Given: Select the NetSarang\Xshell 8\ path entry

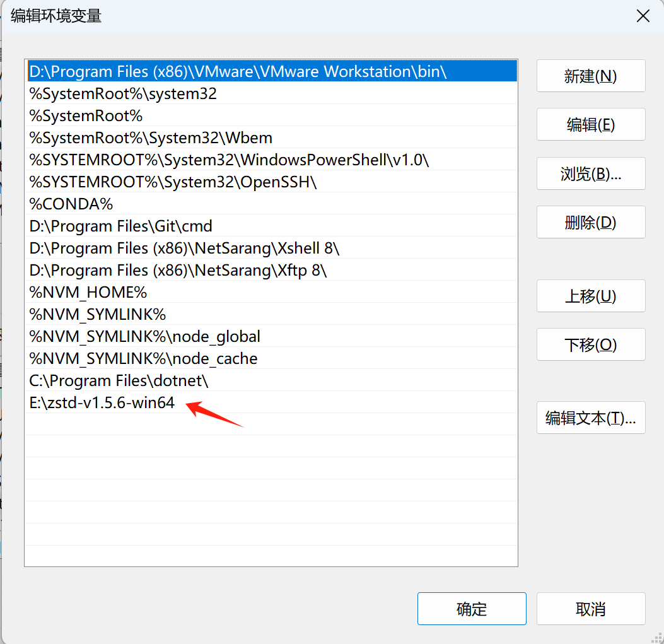Looking at the screenshot, I should pos(271,248).
